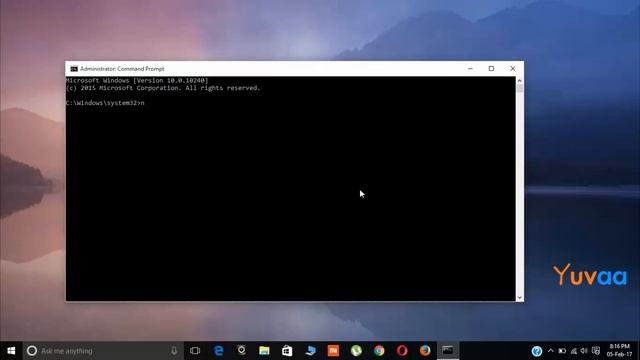Click the Command Prompt scrollbar thumb
The image size is (640, 360).
[520, 89]
